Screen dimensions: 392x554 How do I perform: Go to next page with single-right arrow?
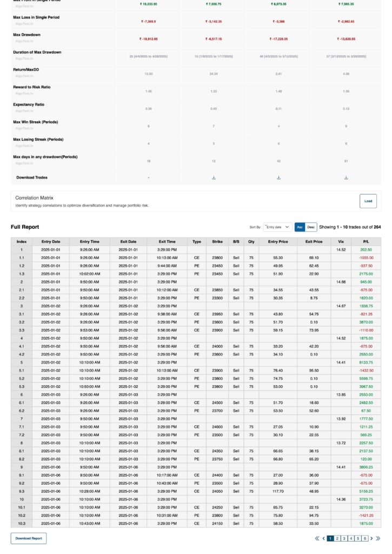371,538
